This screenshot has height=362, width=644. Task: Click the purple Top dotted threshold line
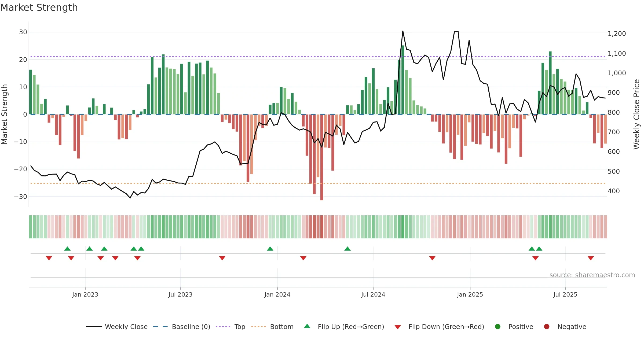(318, 57)
